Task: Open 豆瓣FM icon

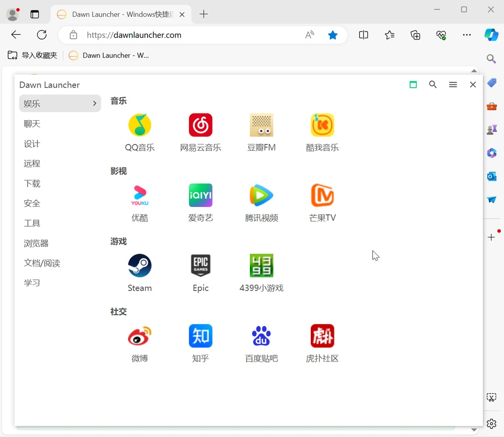Action: pyautogui.click(x=261, y=125)
